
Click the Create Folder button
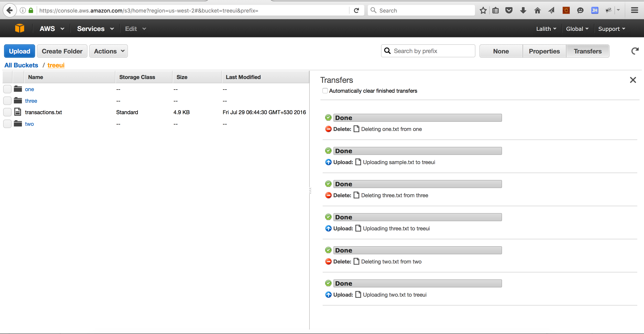pyautogui.click(x=62, y=51)
